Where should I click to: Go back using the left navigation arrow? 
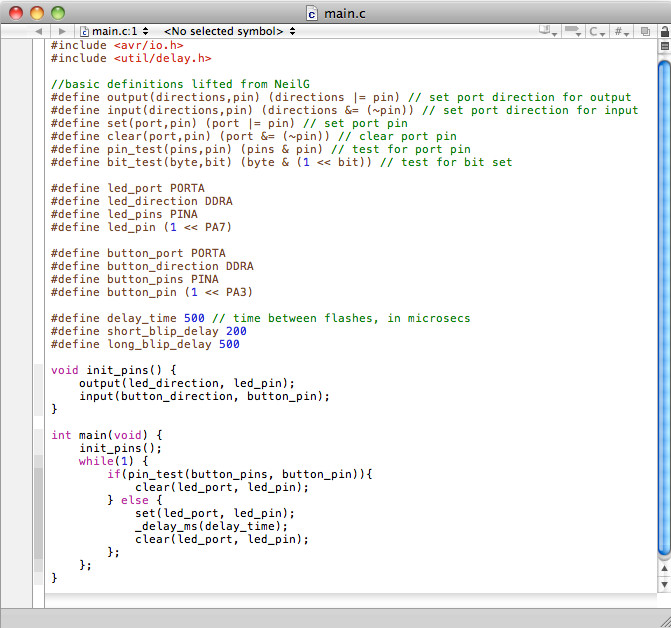[39, 31]
